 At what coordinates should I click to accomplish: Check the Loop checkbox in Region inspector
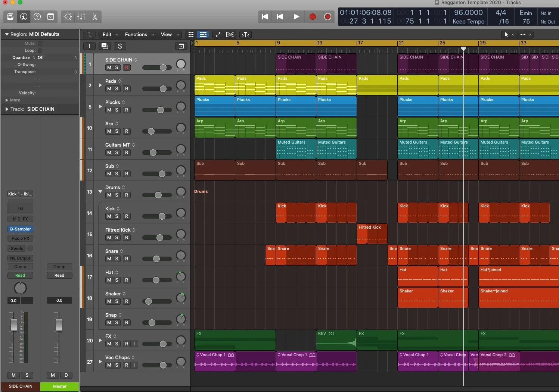pyautogui.click(x=40, y=50)
